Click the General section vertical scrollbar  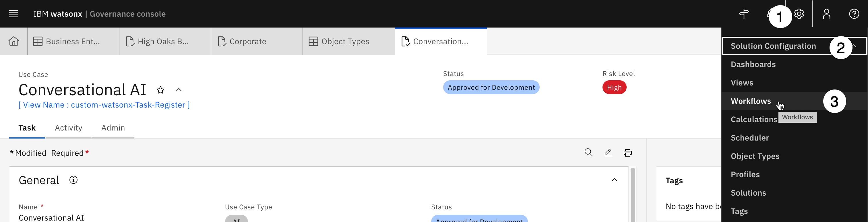(633, 195)
